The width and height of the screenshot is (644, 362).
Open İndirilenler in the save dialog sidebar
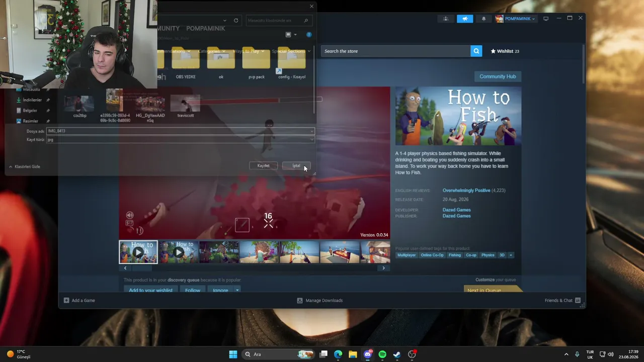click(32, 100)
